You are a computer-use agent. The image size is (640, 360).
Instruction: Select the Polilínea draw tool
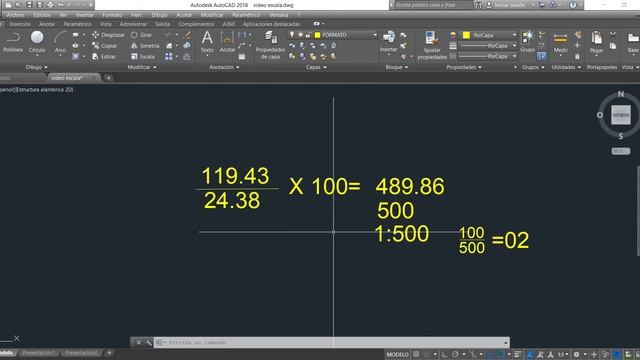13,42
